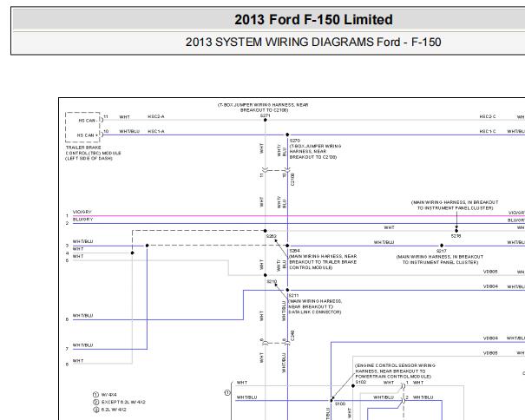Click the 'WHT' label at wire 8
This screenshot has width=525, height=420.
78,361
